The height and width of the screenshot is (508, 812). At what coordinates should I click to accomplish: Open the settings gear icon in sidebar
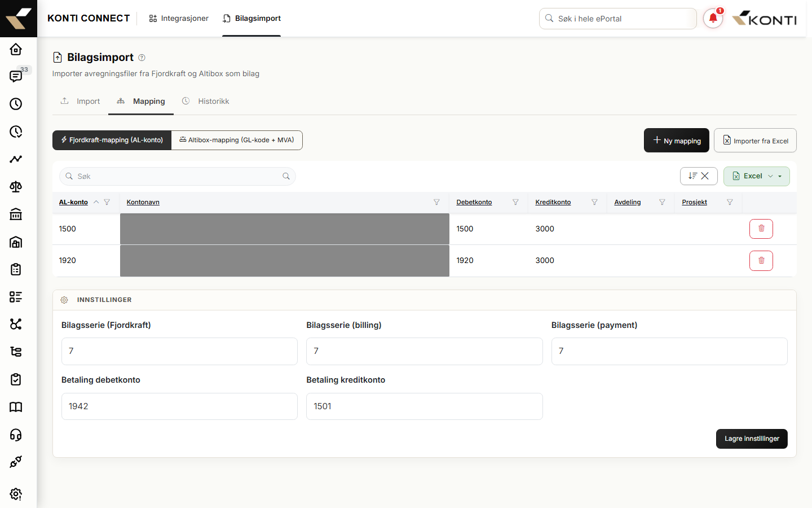coord(16,494)
